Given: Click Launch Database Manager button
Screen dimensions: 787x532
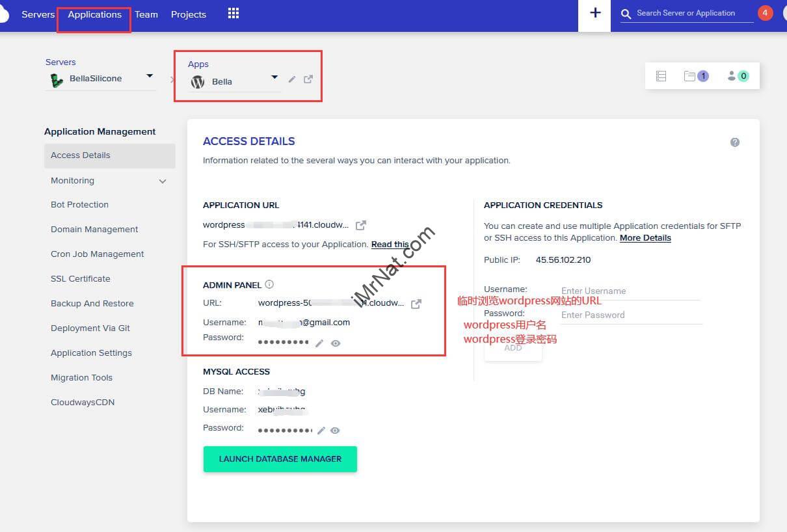Looking at the screenshot, I should [280, 459].
